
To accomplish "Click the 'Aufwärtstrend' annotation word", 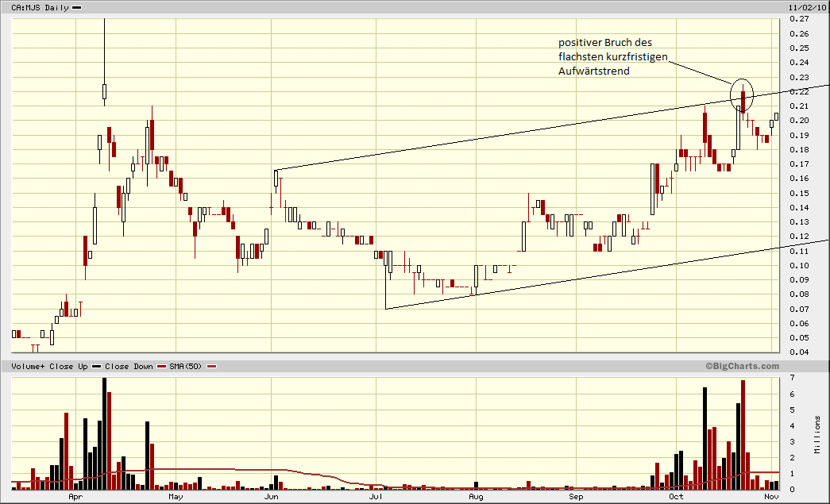I will (x=594, y=71).
